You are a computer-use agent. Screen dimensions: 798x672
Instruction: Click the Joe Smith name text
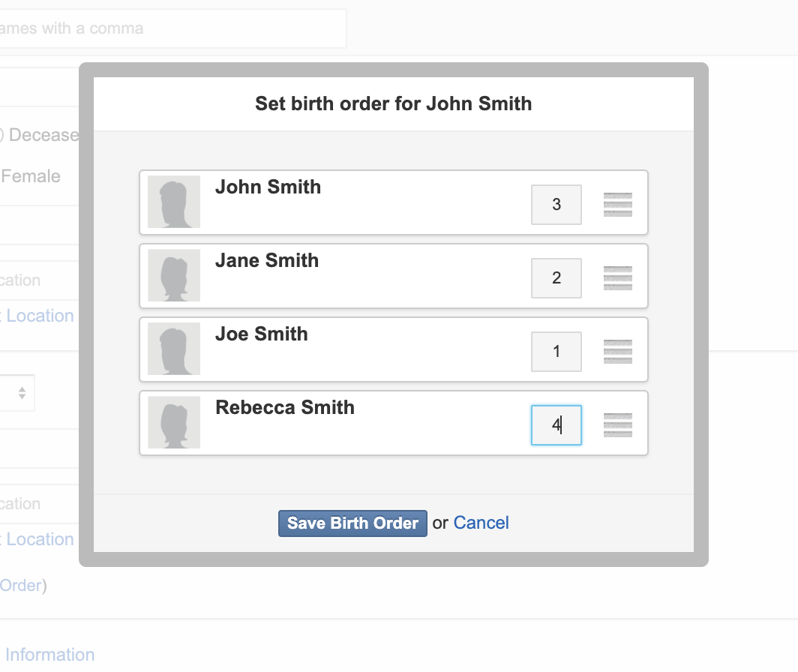point(262,334)
